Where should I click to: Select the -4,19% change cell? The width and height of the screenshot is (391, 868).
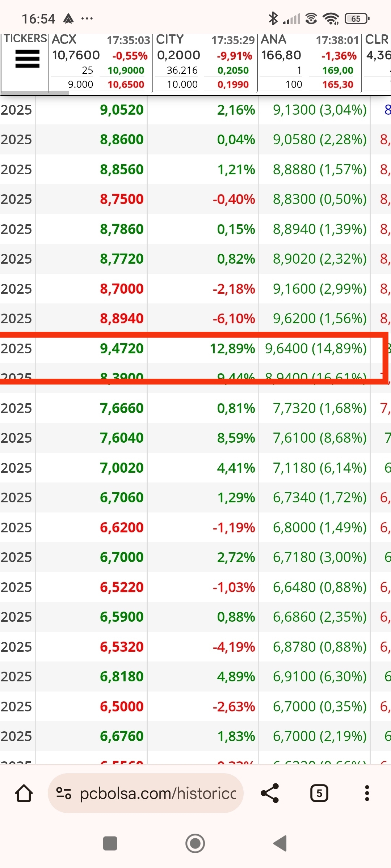pyautogui.click(x=234, y=647)
